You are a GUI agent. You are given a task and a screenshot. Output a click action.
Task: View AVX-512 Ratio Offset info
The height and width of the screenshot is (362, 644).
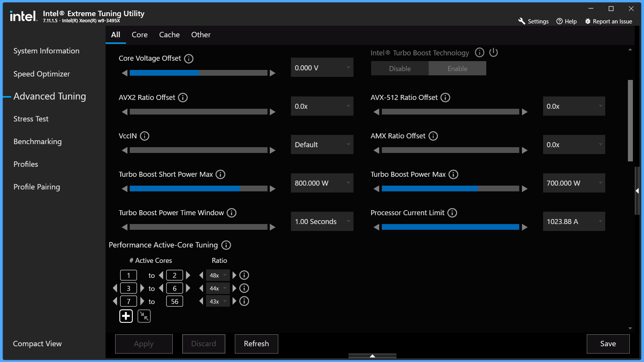click(446, 98)
